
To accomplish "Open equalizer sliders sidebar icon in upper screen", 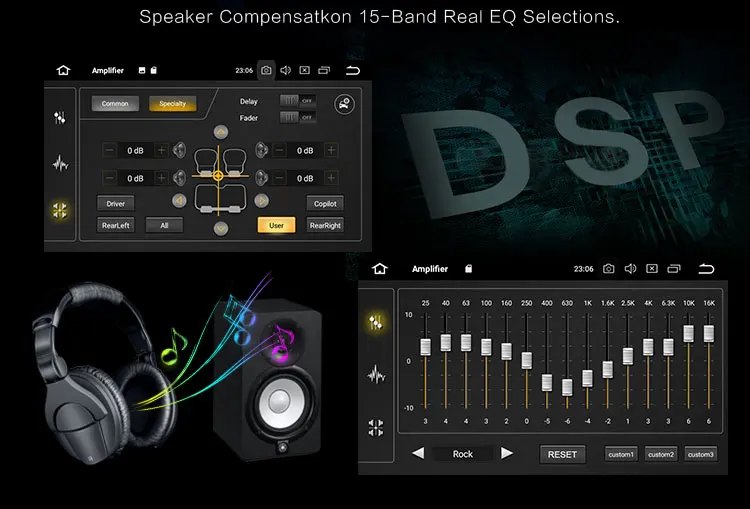I will point(60,118).
